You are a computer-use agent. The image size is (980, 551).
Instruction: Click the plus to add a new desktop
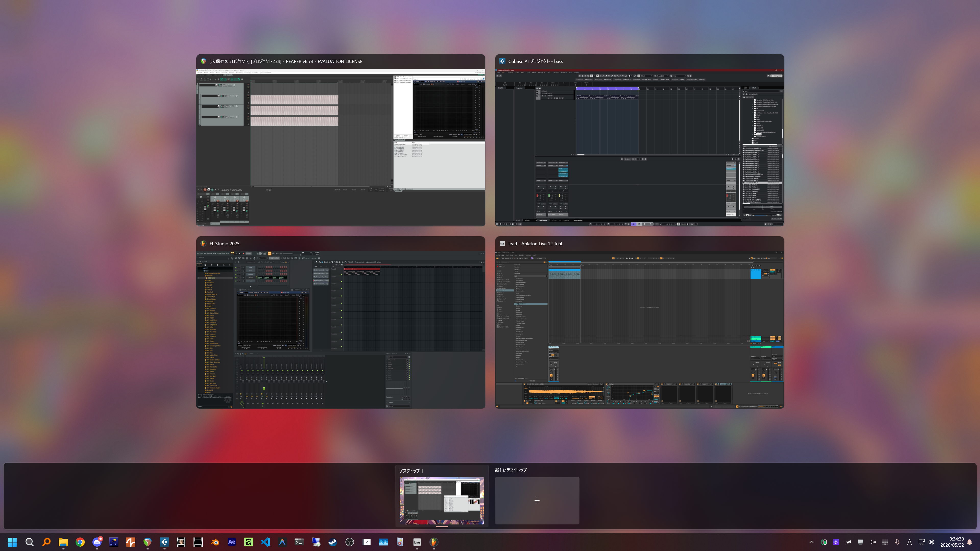click(x=537, y=500)
